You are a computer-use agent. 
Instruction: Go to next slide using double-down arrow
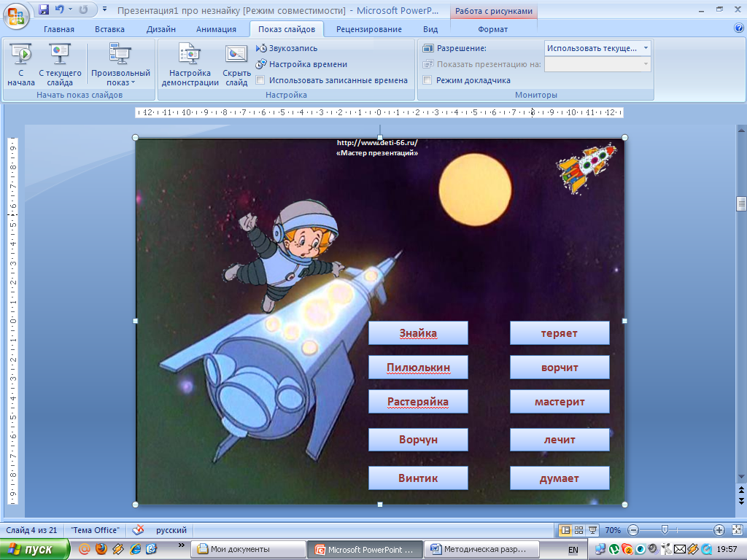click(x=741, y=500)
